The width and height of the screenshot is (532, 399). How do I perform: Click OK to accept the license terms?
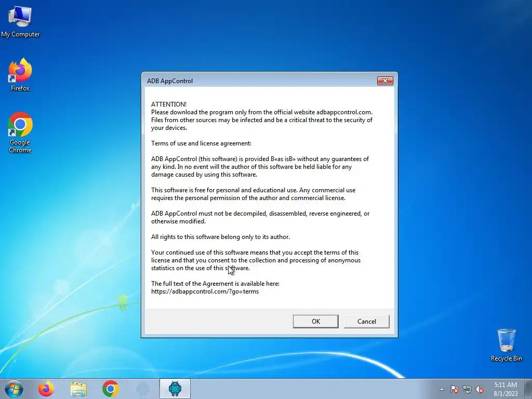(315, 321)
